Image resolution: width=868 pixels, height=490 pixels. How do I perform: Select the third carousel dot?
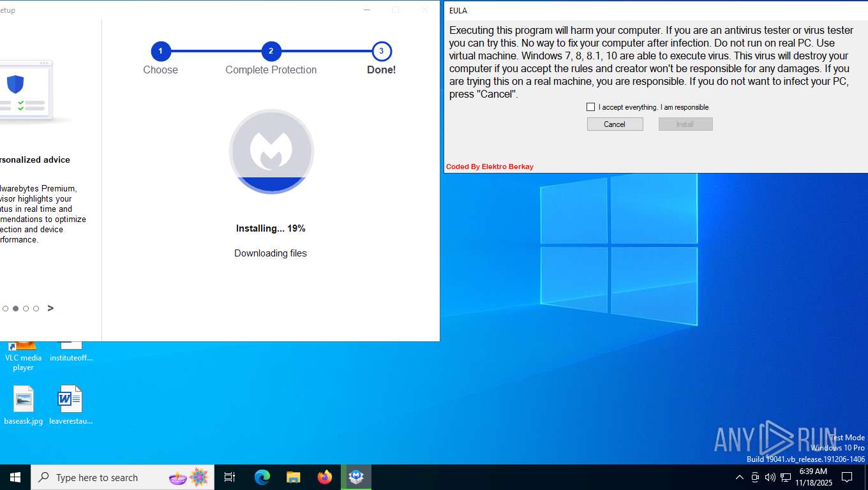click(26, 309)
